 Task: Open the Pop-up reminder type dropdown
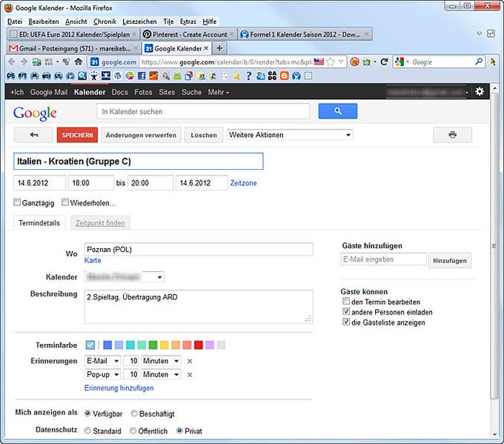[x=102, y=374]
